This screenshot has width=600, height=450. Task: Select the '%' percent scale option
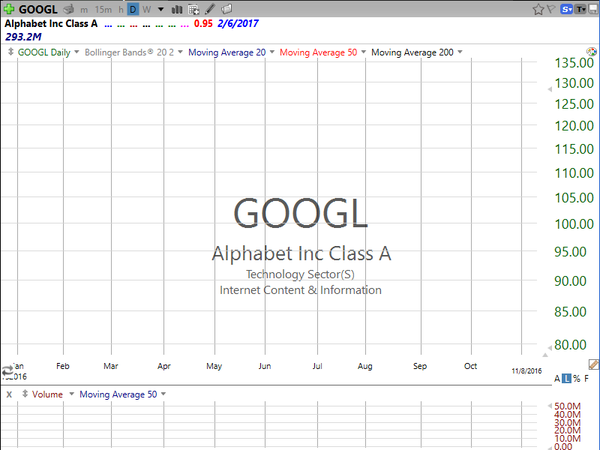[577, 379]
